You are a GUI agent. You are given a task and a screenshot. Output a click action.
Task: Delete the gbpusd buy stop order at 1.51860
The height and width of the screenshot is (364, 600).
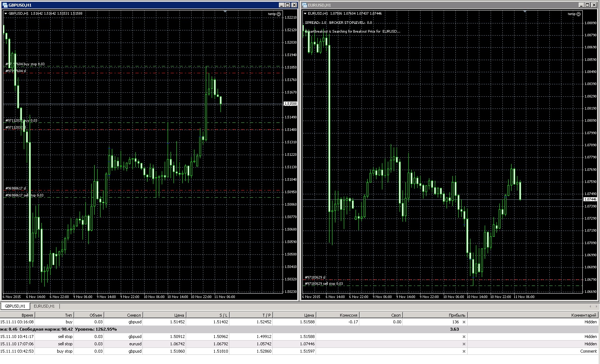464,351
